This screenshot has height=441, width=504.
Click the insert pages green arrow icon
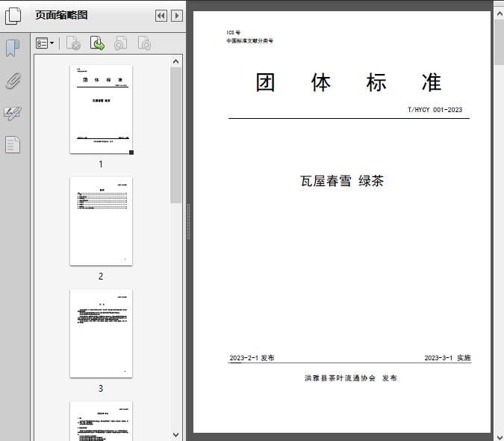97,43
